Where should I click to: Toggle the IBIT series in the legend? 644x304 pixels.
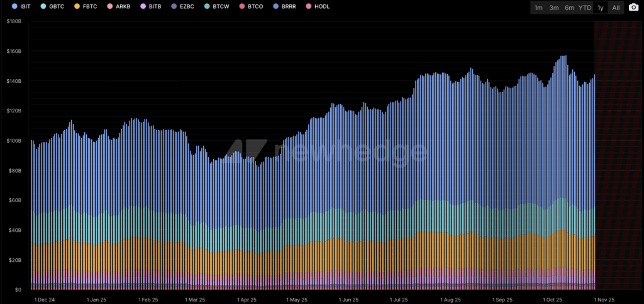(22, 6)
